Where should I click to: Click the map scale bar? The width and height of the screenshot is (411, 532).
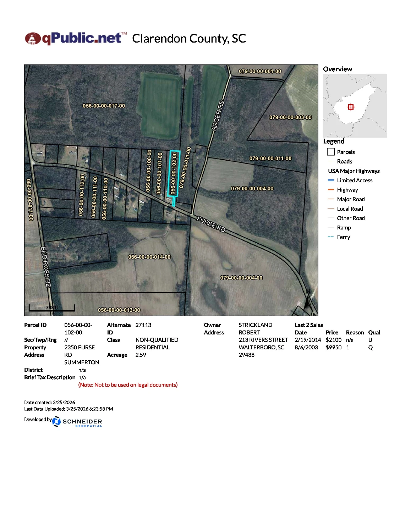[x=52, y=308]
